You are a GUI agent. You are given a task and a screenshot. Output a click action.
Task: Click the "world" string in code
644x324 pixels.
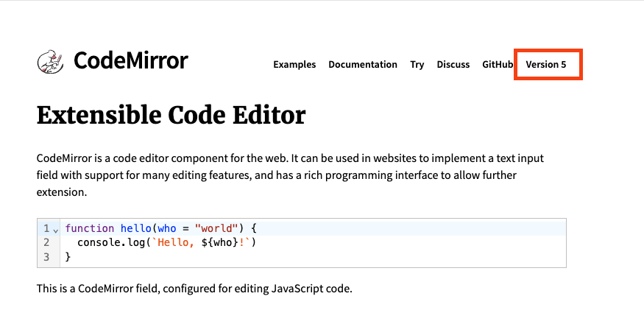[217, 228]
